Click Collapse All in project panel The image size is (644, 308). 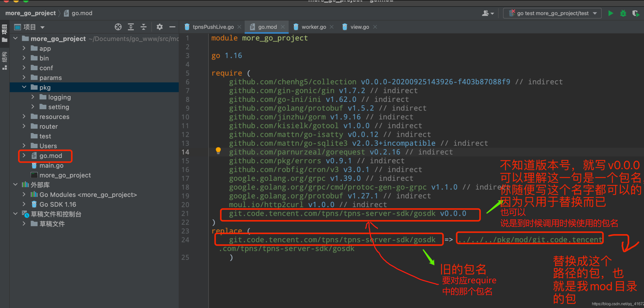pyautogui.click(x=143, y=27)
